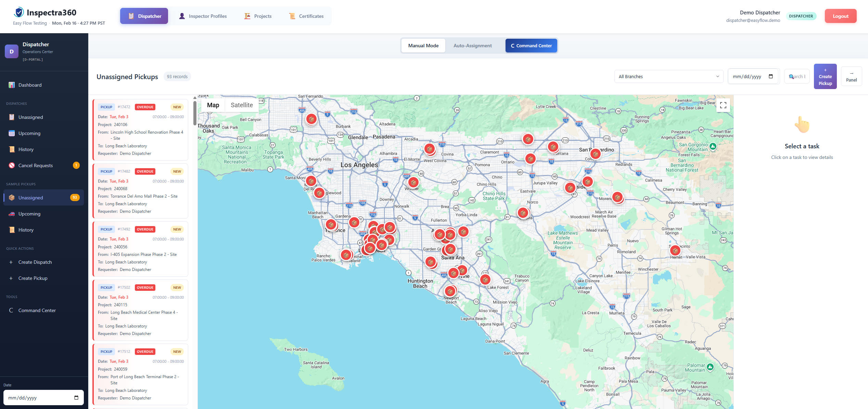This screenshot has width=868, height=409.
Task: Select Cancel Requests in the sidebar
Action: coord(36,165)
